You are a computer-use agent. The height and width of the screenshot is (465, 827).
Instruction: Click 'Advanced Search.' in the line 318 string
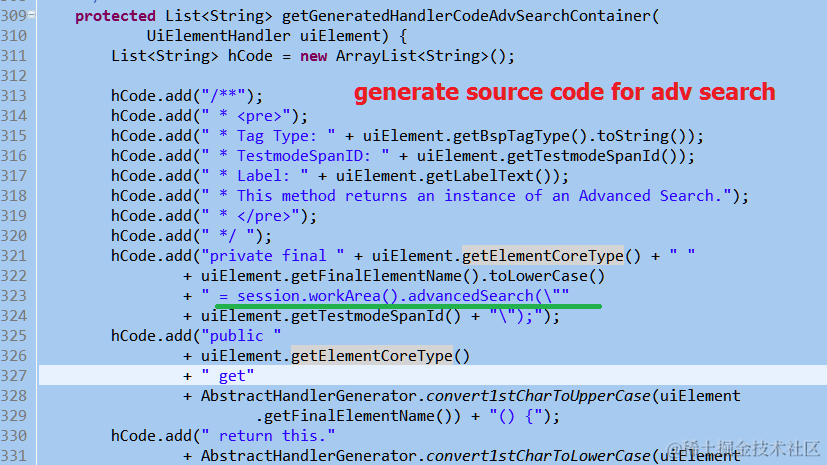(x=650, y=196)
